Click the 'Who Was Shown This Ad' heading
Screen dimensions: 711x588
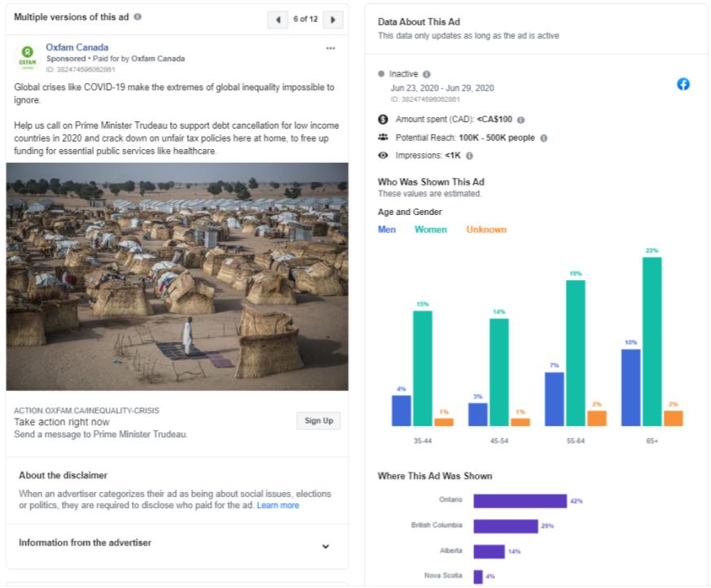[431, 182]
